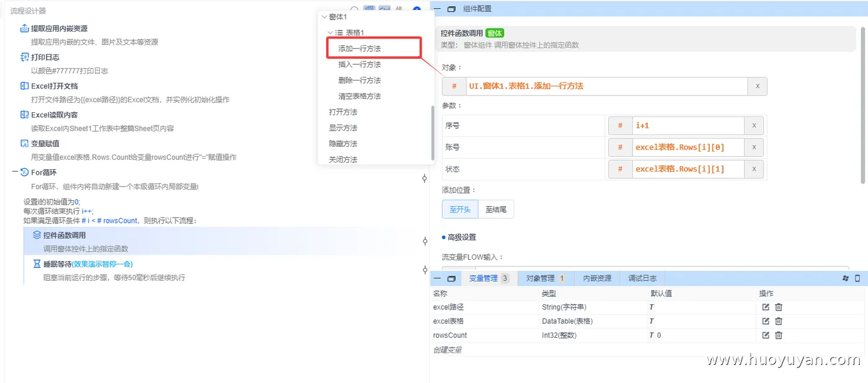The height and width of the screenshot is (383, 868).
Task: Restore the 组件配置 panel window
Action: [x=451, y=9]
